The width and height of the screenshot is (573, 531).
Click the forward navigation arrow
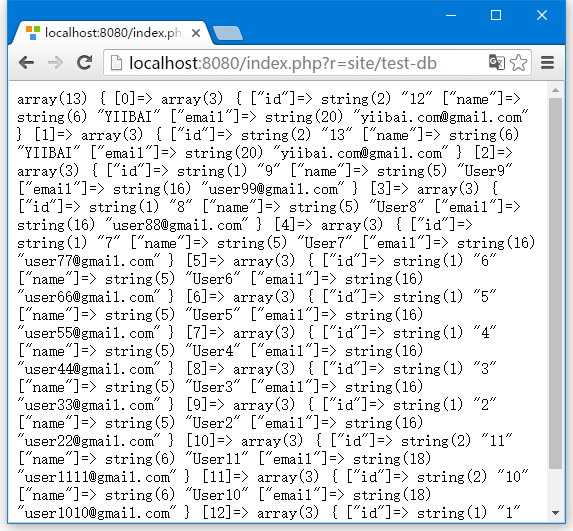point(55,63)
